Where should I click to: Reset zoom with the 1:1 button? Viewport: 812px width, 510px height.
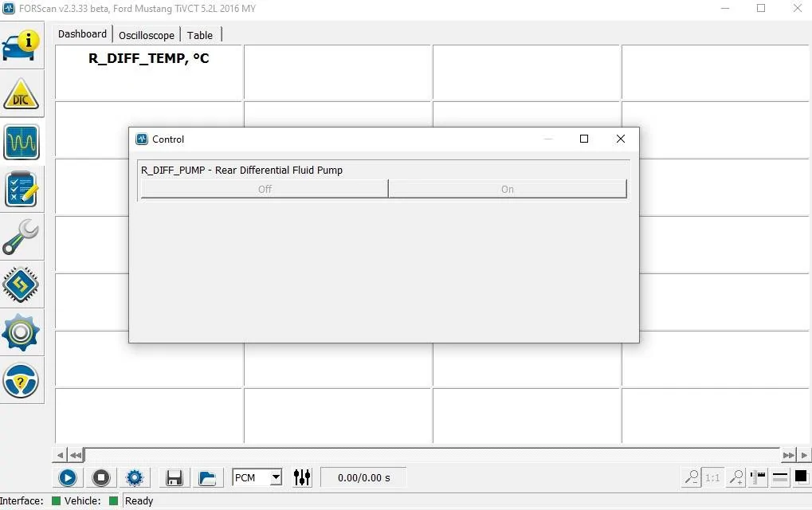pos(712,477)
